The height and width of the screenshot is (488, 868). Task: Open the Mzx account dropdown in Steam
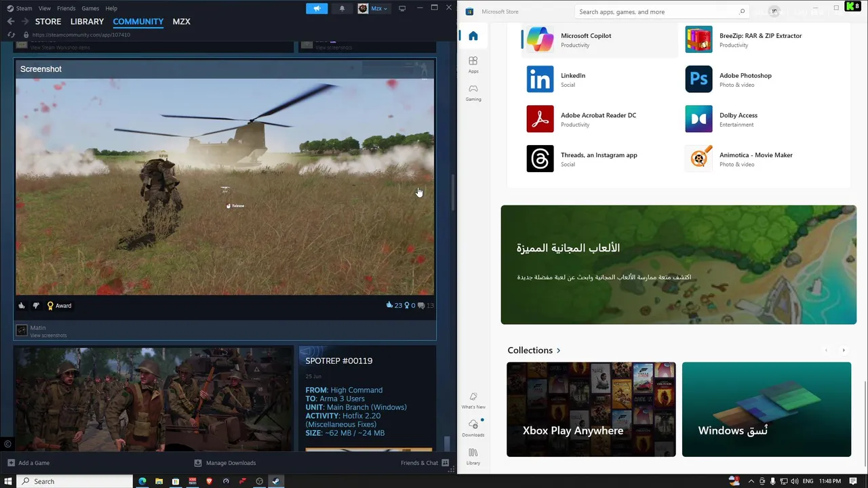click(x=373, y=8)
